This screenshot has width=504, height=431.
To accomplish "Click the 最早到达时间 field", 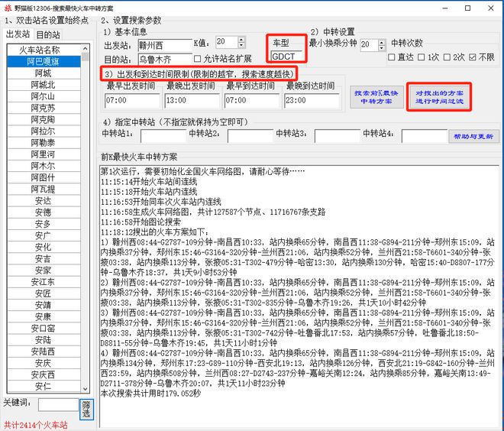I will point(252,100).
